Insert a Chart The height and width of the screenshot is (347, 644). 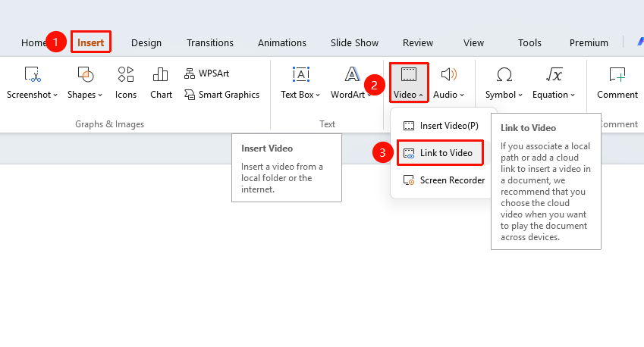[161, 83]
